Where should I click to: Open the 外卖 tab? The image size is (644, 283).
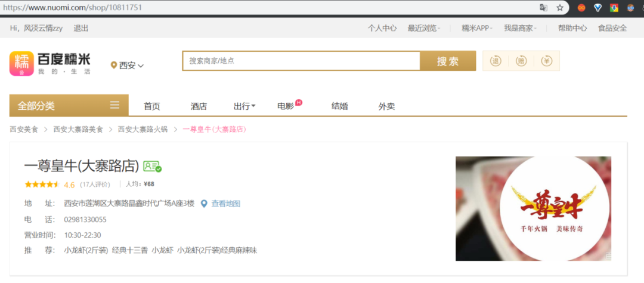(386, 106)
